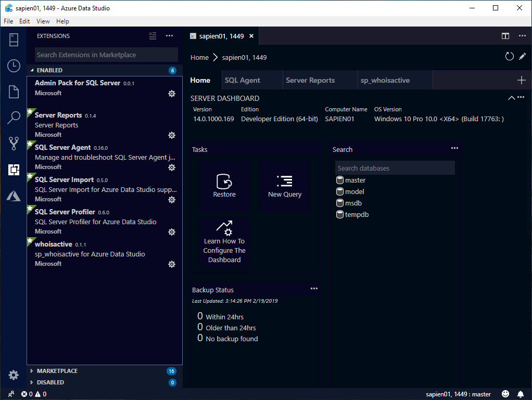Open settings gear for Server Reports extension
Viewport: 532px width, 400px height.
(x=172, y=135)
